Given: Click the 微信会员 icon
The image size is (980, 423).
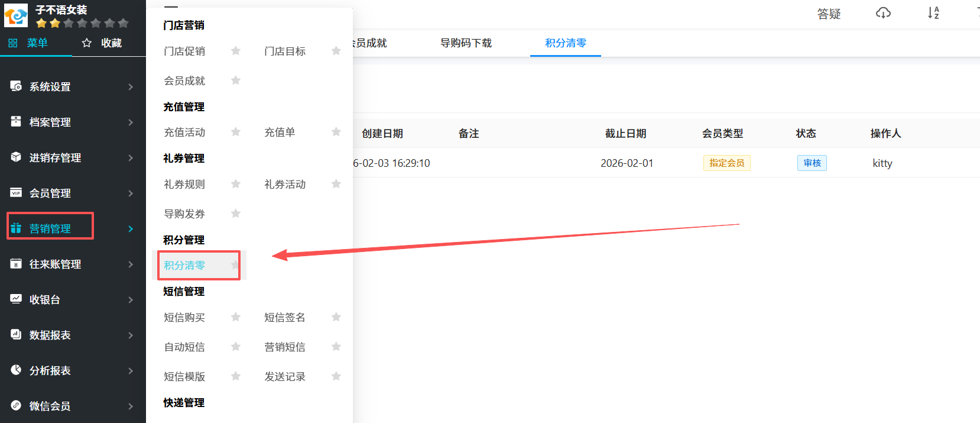Looking at the screenshot, I should point(16,405).
